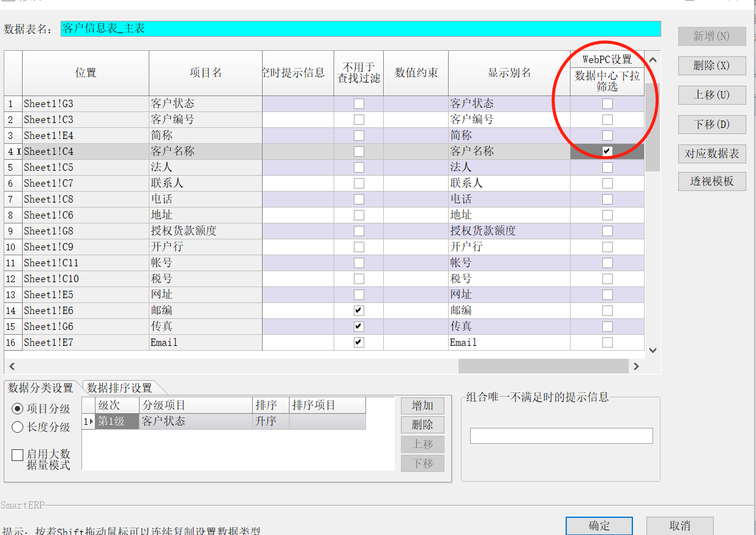Click the 项目名 column header

pos(206,73)
